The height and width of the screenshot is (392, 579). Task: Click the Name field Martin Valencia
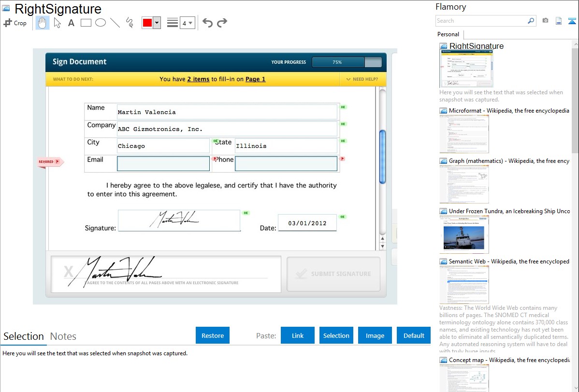(x=227, y=112)
